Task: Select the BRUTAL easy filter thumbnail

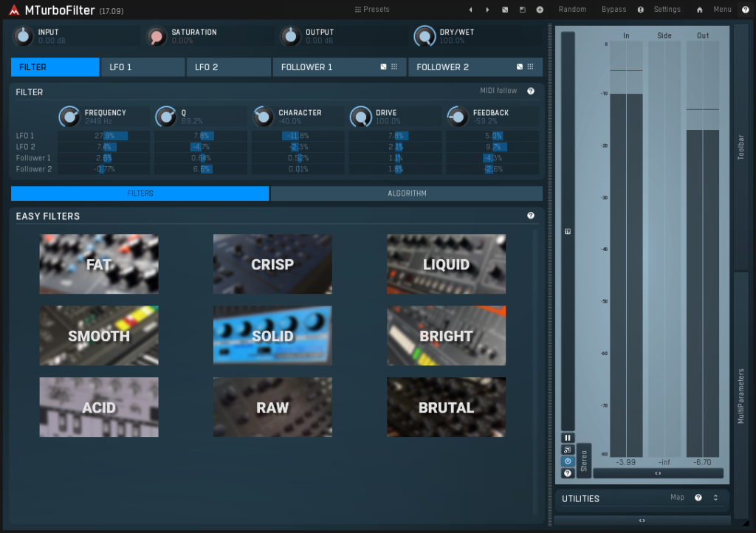Action: [x=446, y=408]
